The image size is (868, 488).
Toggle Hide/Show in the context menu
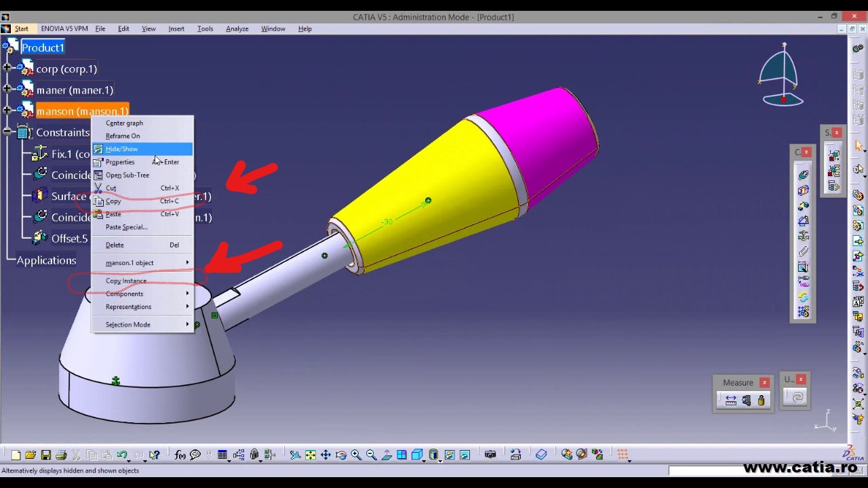coord(142,149)
